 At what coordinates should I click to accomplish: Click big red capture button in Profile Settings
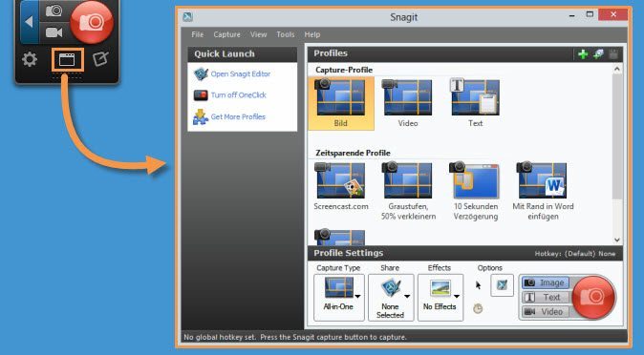pos(593,297)
